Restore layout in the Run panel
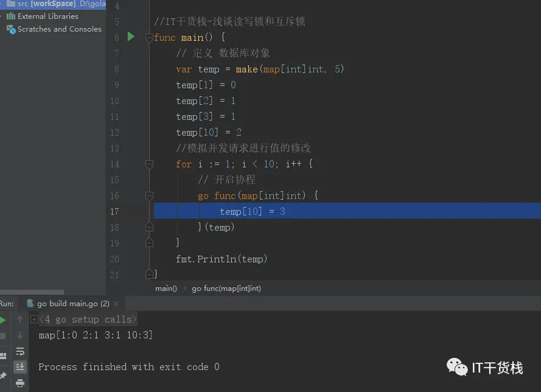Screen dimensions: 541x392 coord(3,355)
